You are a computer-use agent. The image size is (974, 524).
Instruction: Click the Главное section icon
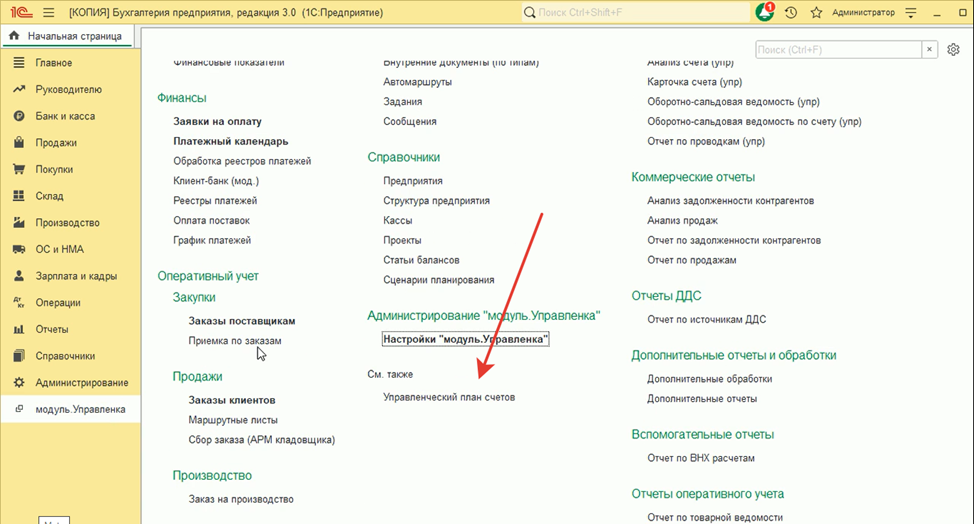[19, 63]
